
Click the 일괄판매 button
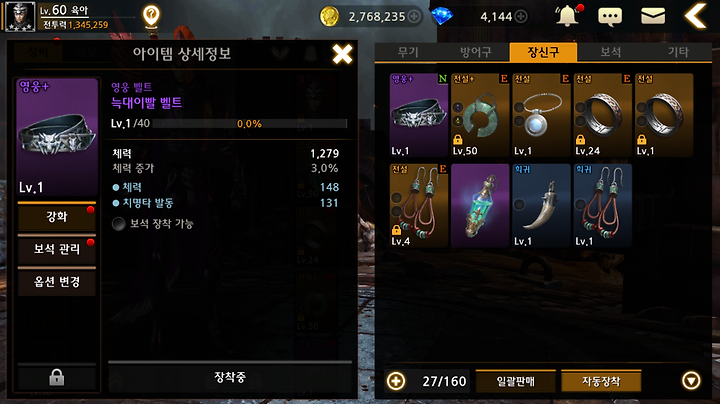[x=516, y=381]
